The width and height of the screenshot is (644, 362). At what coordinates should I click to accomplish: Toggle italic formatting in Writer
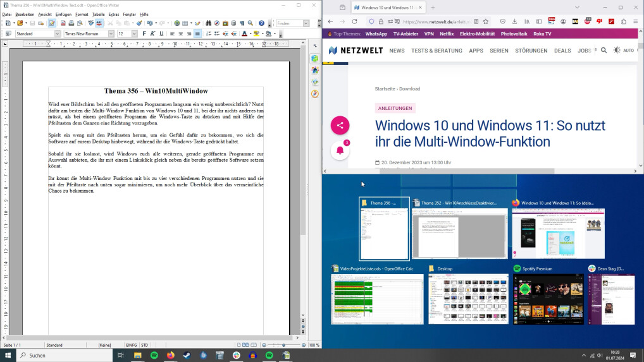click(152, 33)
